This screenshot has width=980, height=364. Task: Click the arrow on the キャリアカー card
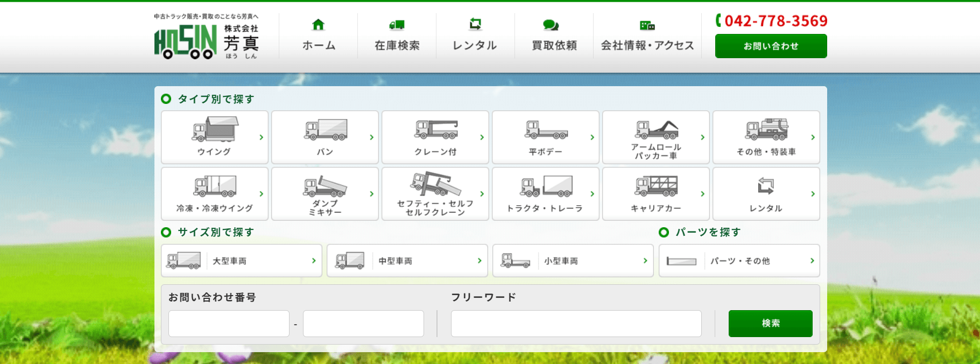pos(703,194)
